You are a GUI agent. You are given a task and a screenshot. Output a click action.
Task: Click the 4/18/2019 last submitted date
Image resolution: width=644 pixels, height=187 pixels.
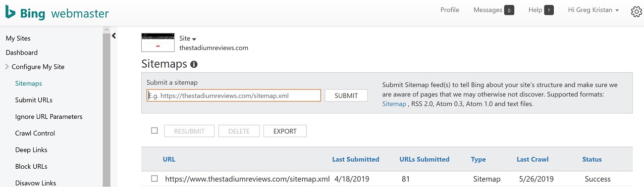pyautogui.click(x=352, y=179)
